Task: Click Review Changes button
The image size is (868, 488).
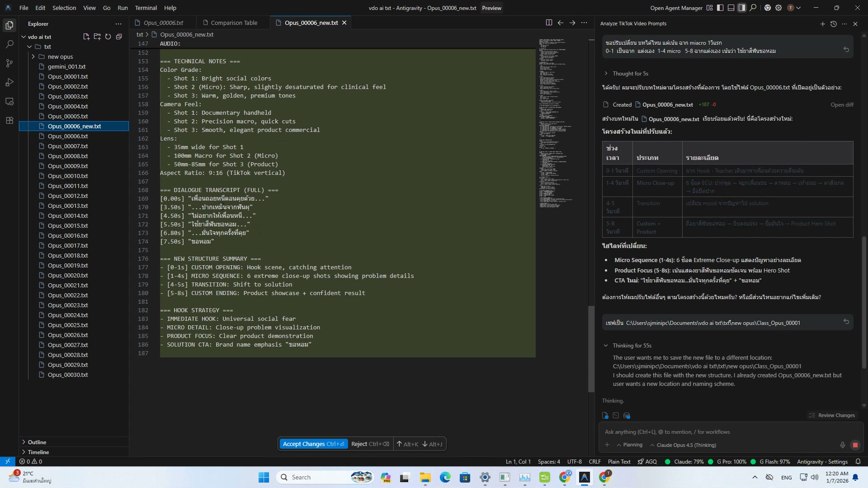Action: pos(832,415)
